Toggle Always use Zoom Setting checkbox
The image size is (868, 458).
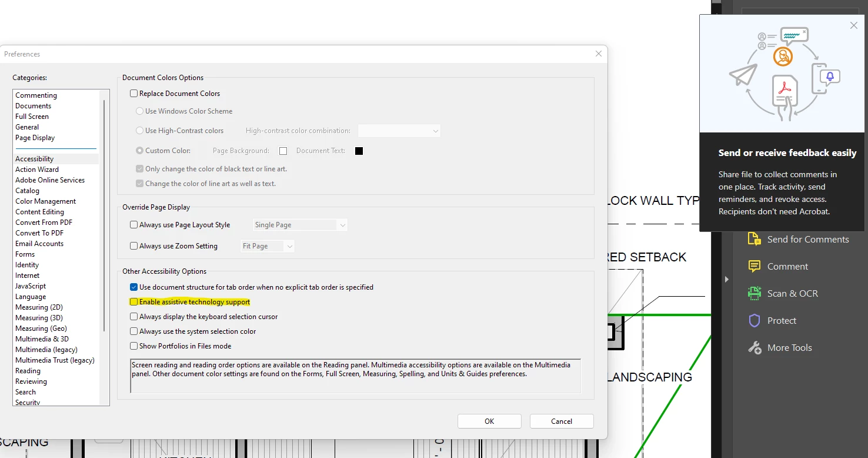[133, 245]
